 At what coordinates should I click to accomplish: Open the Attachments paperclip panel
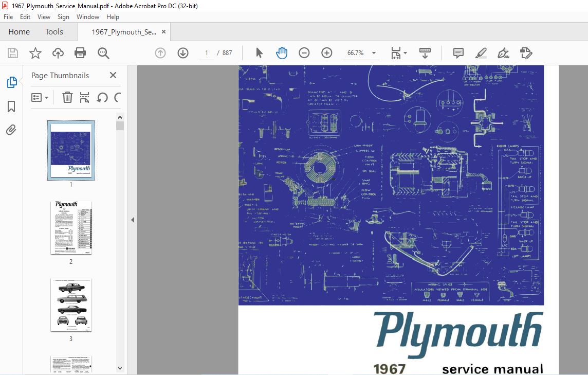[x=11, y=130]
